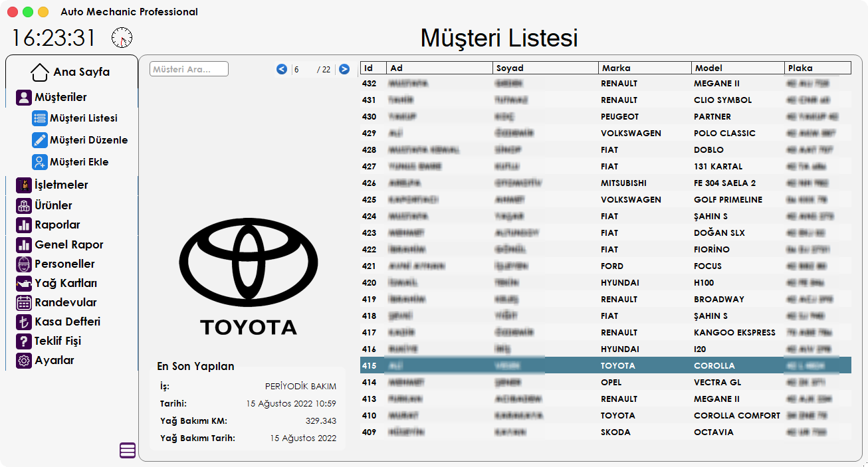Select the 131 KARTAL row
868x467 pixels.
click(x=605, y=167)
